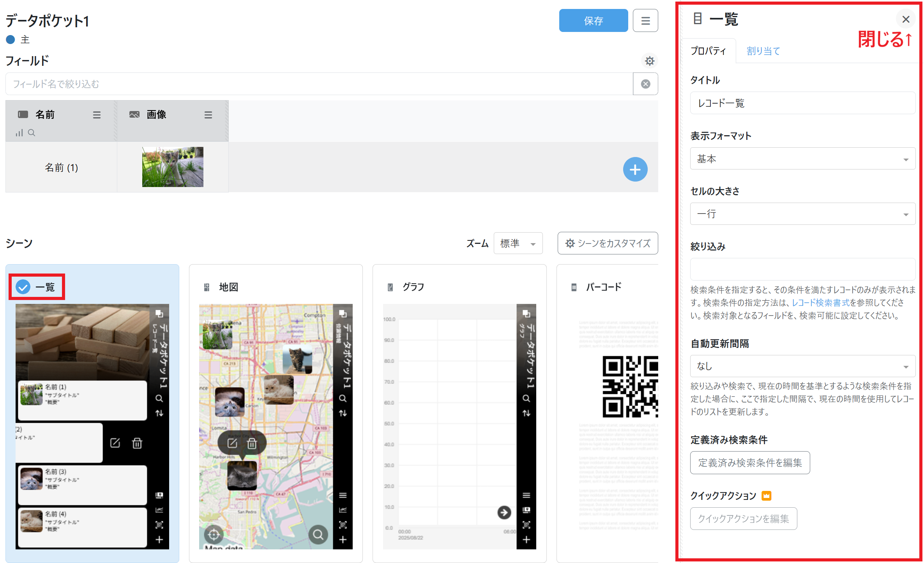The image size is (924, 563).
Task: Click the fields settings gear icon
Action: [x=649, y=61]
